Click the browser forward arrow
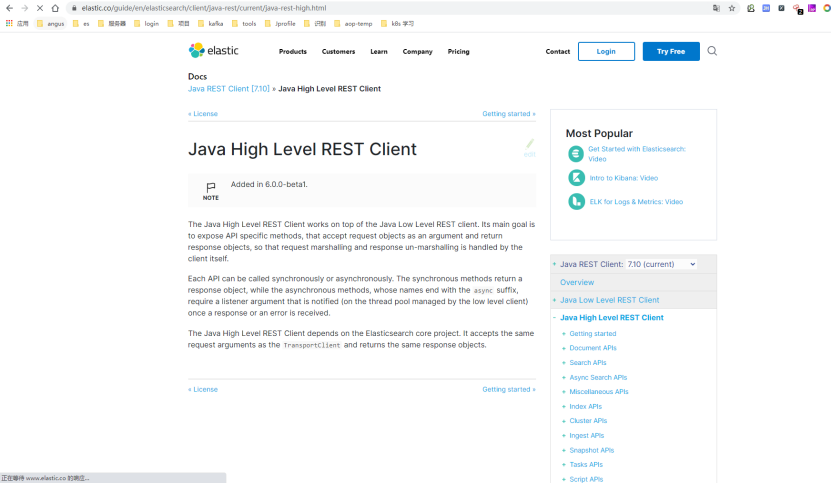Image resolution: width=831 pixels, height=484 pixels. click(x=24, y=8)
